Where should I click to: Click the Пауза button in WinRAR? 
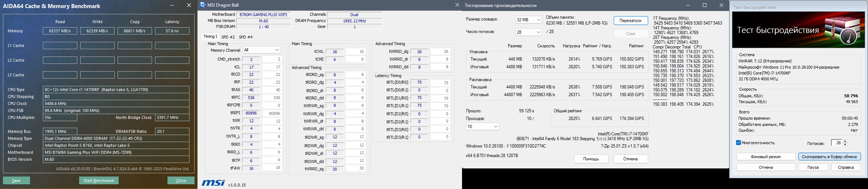813,167
